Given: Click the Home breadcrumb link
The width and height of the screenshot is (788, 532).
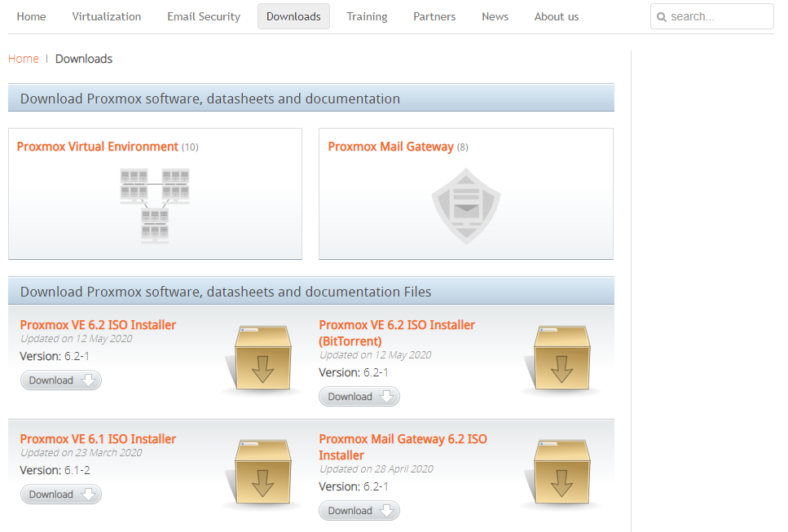Looking at the screenshot, I should click(x=23, y=59).
